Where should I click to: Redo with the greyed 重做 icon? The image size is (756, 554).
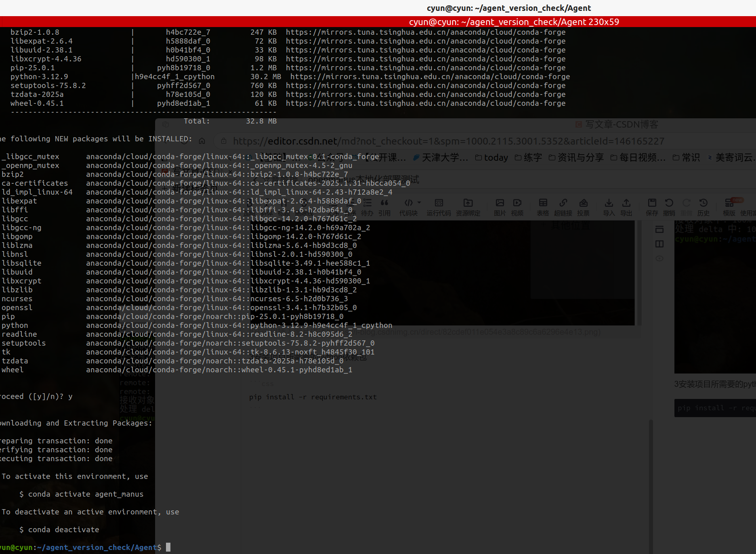coord(687,207)
